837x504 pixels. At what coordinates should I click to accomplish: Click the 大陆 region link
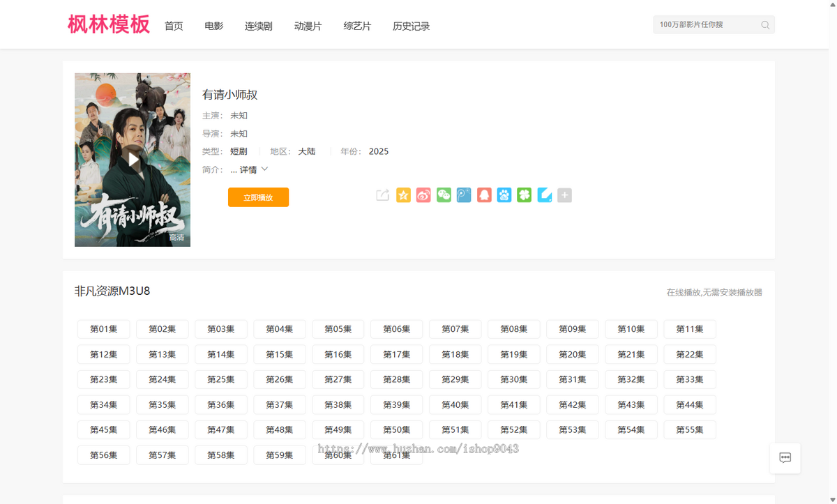(307, 151)
